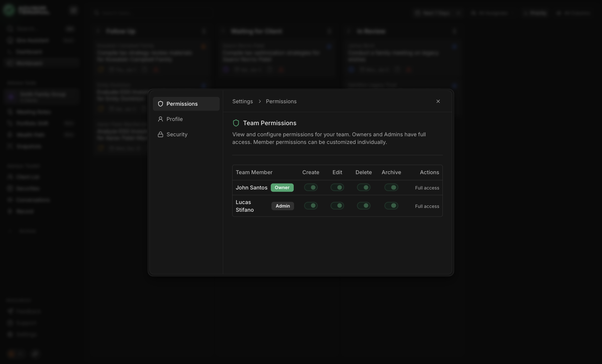Viewport: 602px width, 364px height.
Task: Turn off Archive permission for Lucas Stifano
Action: (x=391, y=205)
